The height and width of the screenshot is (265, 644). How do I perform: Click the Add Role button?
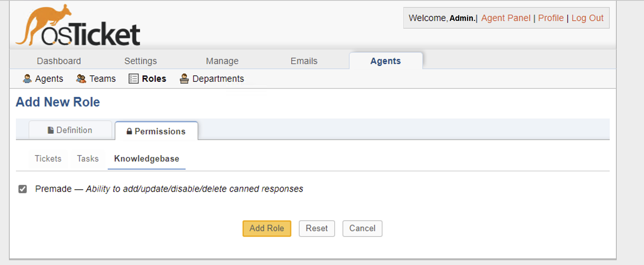(x=267, y=228)
